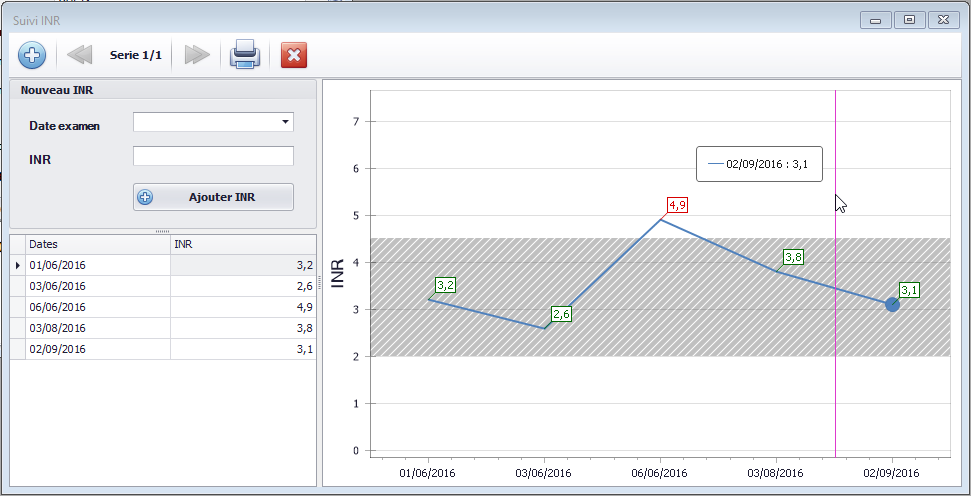Sort by the INR column header
Viewport: 971px width, 496px height.
point(242,243)
